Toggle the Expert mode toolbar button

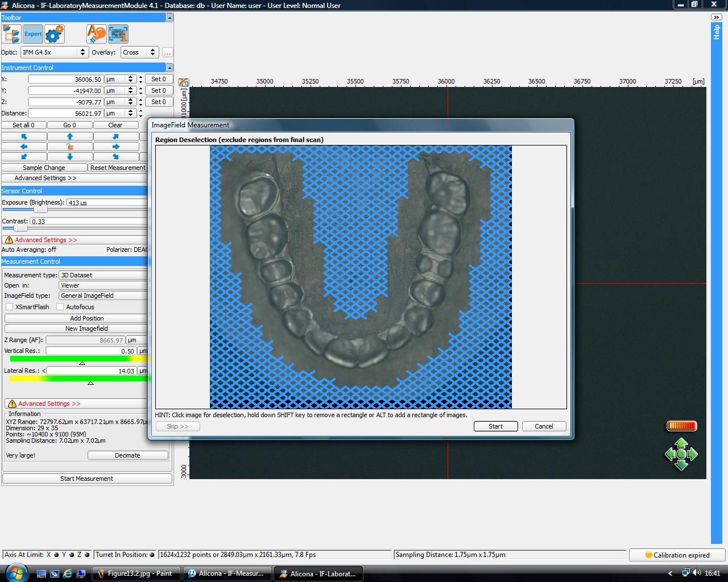[33, 34]
